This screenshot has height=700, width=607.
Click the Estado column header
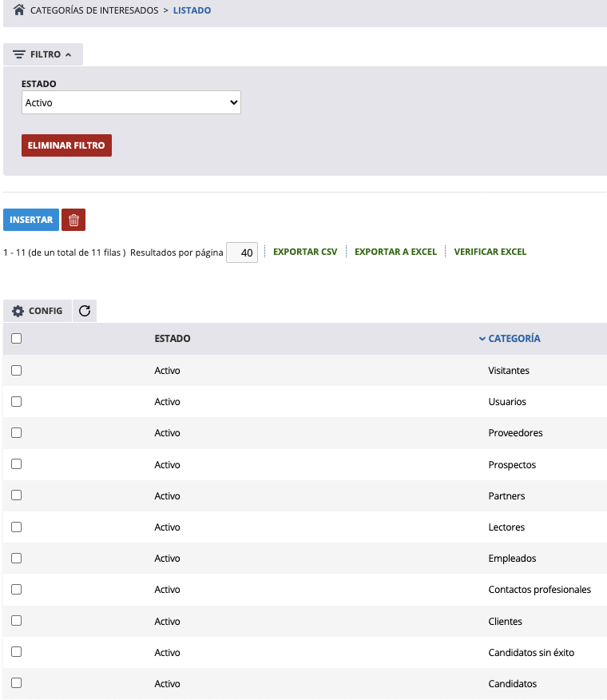tap(173, 339)
